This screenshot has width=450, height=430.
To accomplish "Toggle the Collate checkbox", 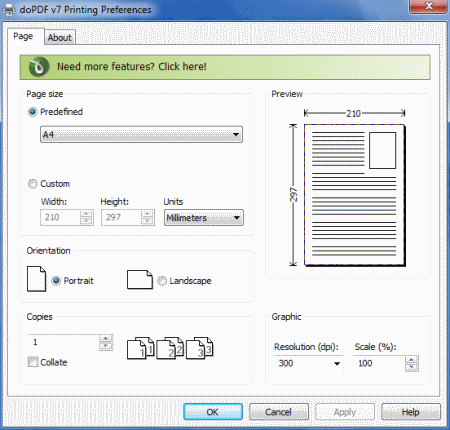I will click(x=33, y=362).
